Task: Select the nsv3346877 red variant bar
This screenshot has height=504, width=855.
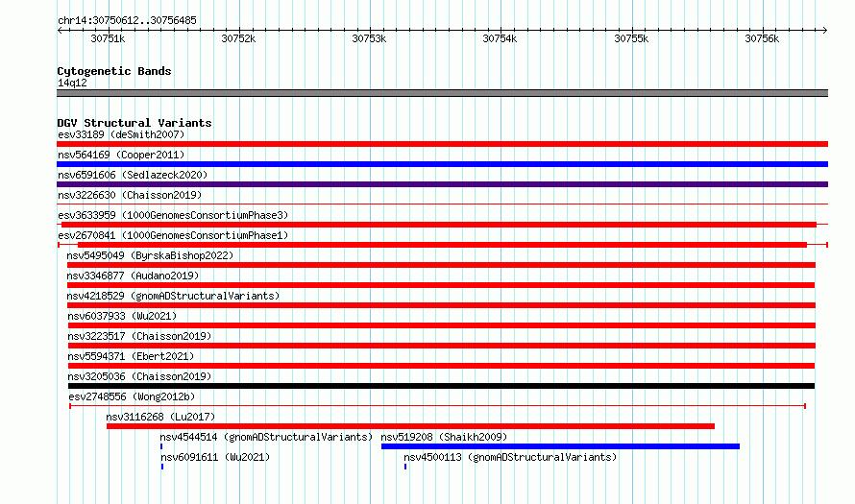Action: click(441, 285)
